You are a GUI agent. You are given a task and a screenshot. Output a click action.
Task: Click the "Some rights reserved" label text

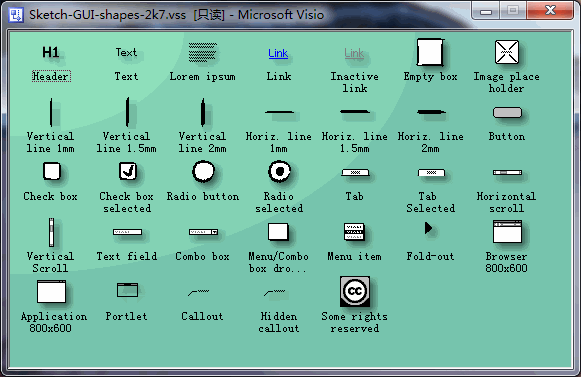[x=355, y=322]
